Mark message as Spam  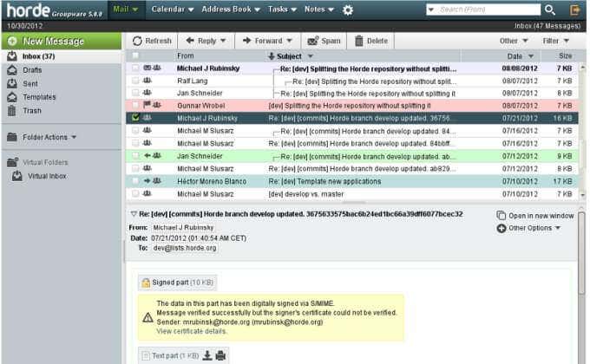tap(324, 41)
